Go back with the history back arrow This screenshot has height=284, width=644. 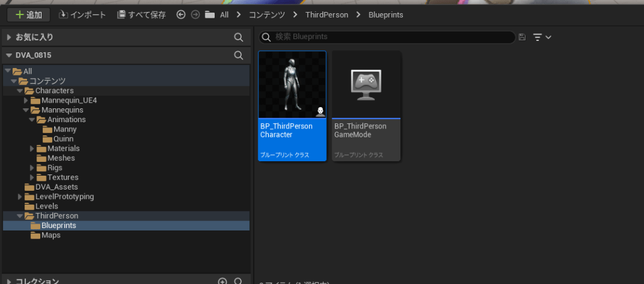tap(181, 14)
